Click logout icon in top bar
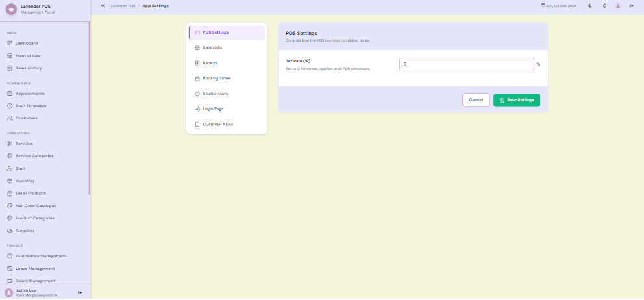 pyautogui.click(x=631, y=6)
